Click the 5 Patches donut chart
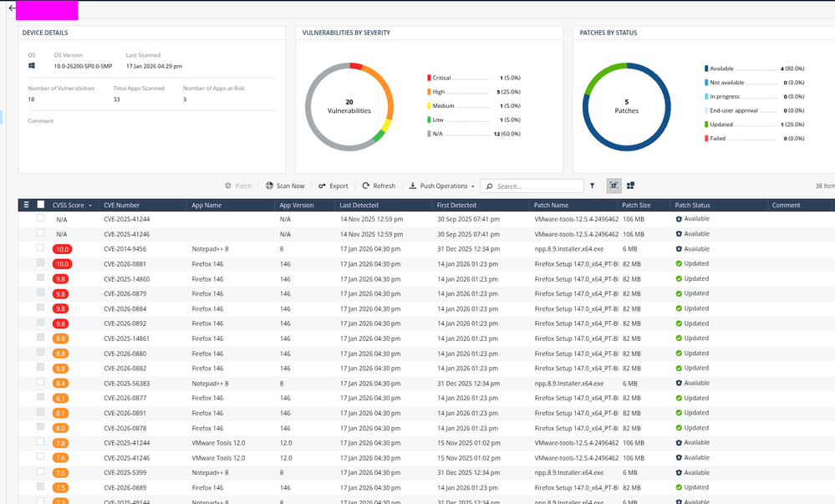Screen dimensions: 835x504 pyautogui.click(x=626, y=106)
